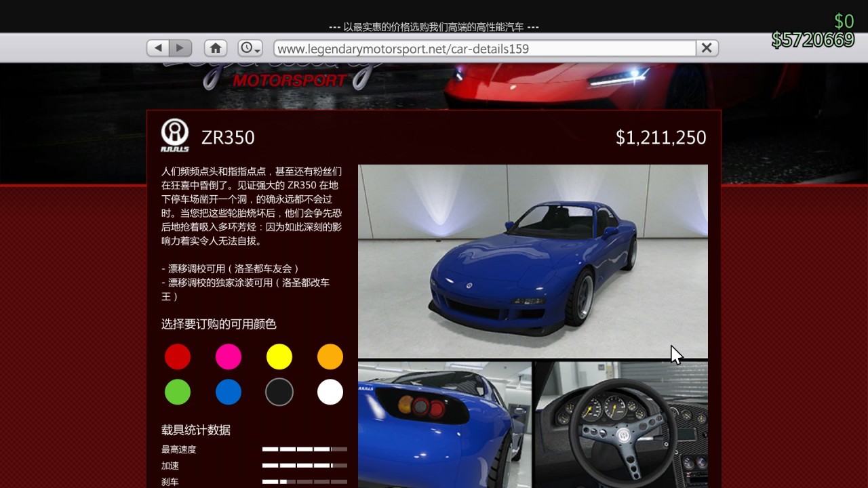This screenshot has width=868, height=488.
Task: Click the address bar URL field
Action: click(x=485, y=48)
